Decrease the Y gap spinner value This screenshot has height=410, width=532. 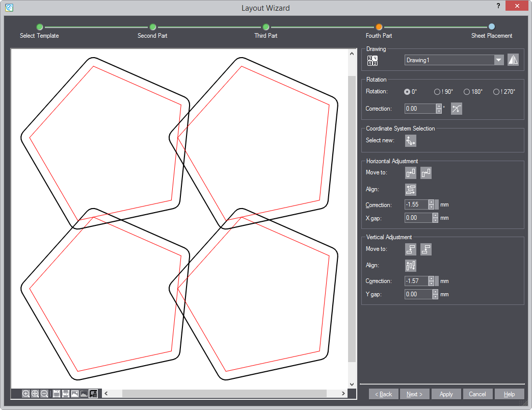[x=435, y=297]
